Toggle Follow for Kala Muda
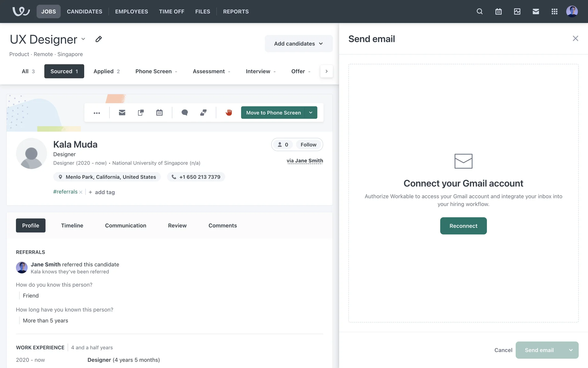This screenshot has width=588, height=368. point(308,145)
